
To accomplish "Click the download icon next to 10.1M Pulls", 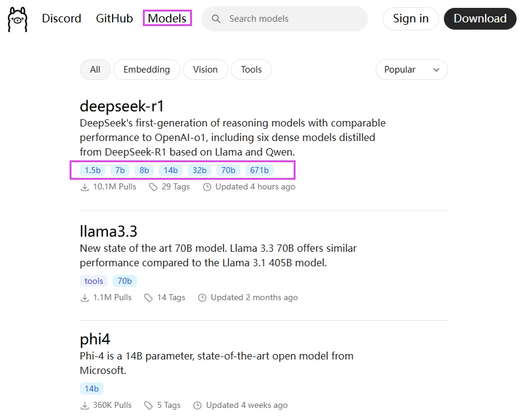I will tap(83, 186).
